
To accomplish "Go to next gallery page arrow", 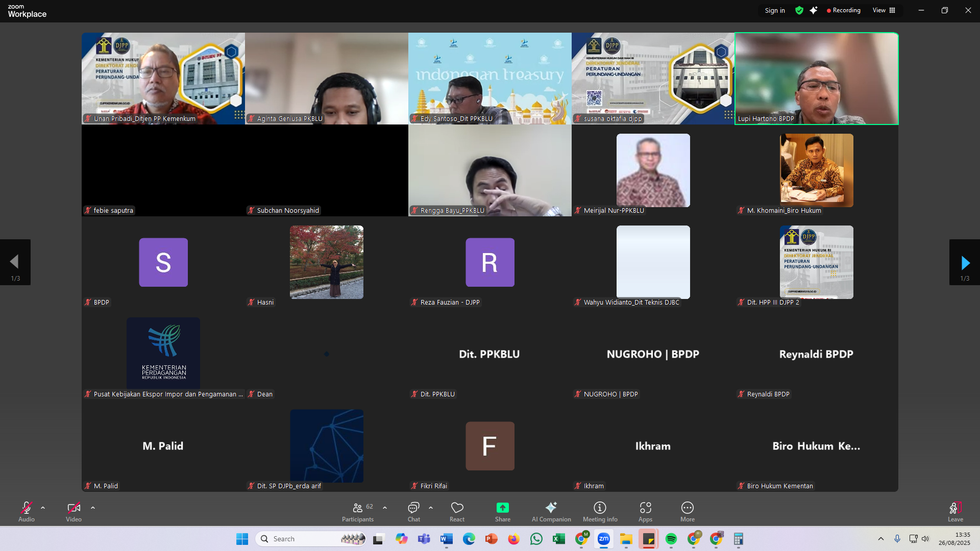I will coord(964,263).
